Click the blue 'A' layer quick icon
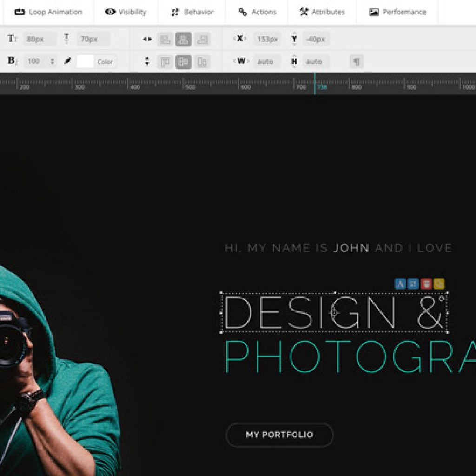476x476 pixels. (x=400, y=284)
